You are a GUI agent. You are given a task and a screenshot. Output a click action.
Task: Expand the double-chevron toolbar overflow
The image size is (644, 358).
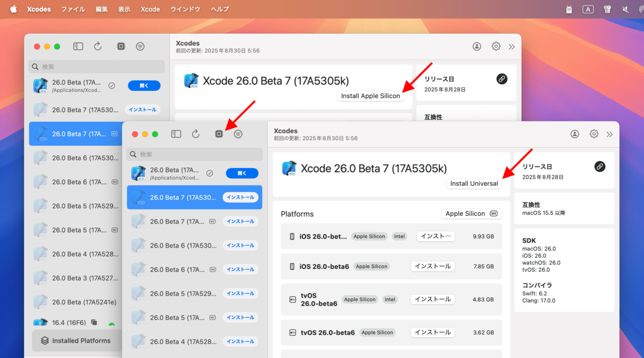pos(610,134)
